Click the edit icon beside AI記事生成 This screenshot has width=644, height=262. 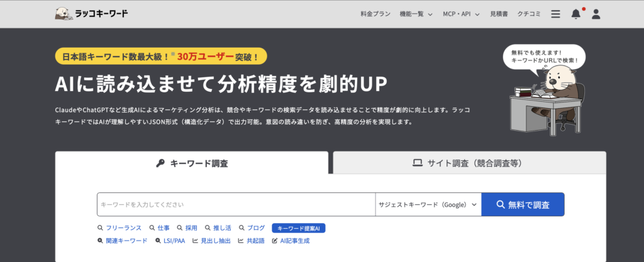coord(275,241)
